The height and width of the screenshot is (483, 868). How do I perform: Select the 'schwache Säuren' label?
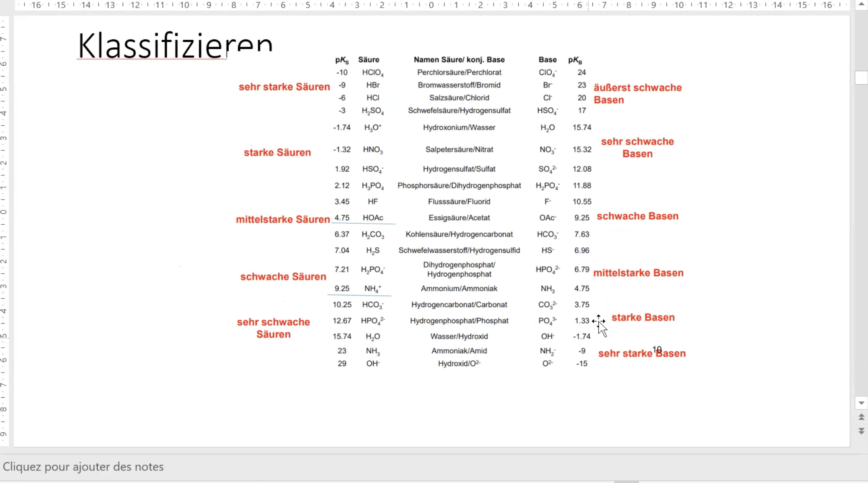pos(283,277)
